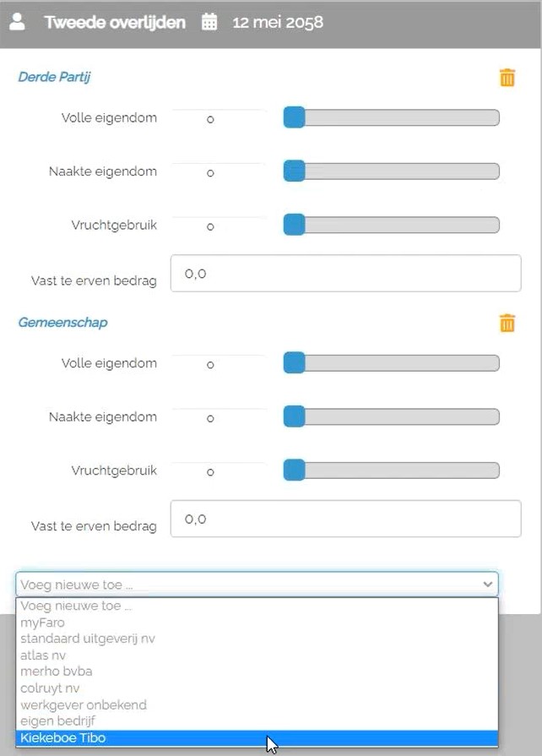Delete the Gemeenschap section via trash icon

(507, 323)
